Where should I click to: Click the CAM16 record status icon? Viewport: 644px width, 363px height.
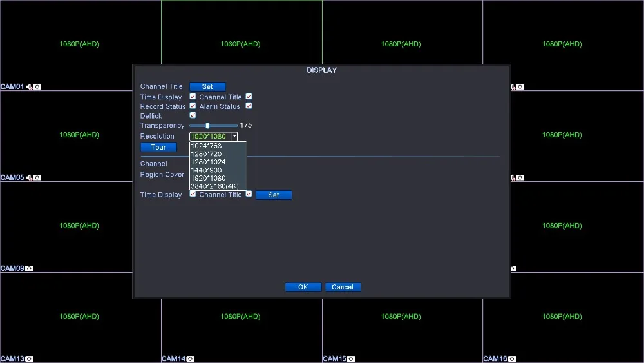[x=512, y=359]
